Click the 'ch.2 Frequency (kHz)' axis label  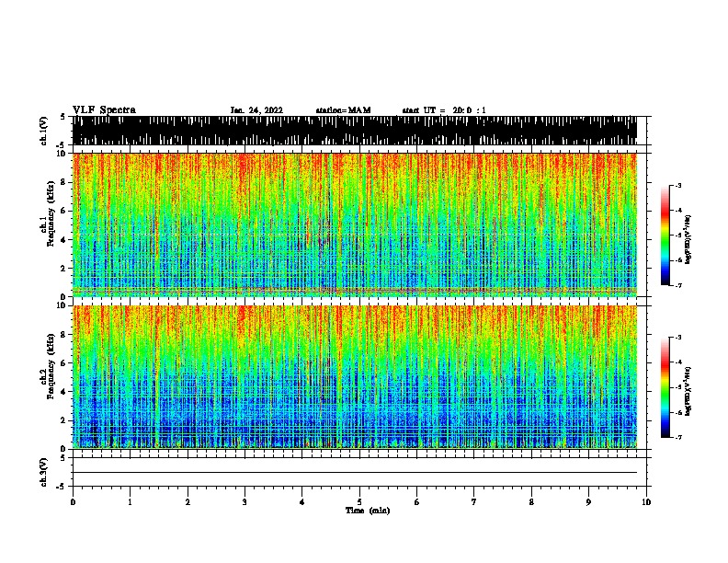(48, 366)
